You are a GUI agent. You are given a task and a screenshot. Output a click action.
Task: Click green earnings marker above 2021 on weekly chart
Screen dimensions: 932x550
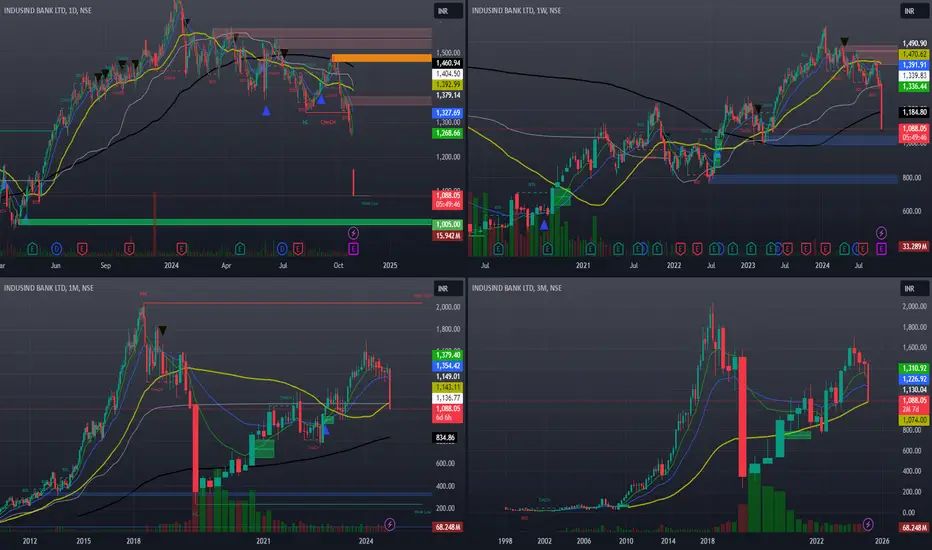pos(591,249)
